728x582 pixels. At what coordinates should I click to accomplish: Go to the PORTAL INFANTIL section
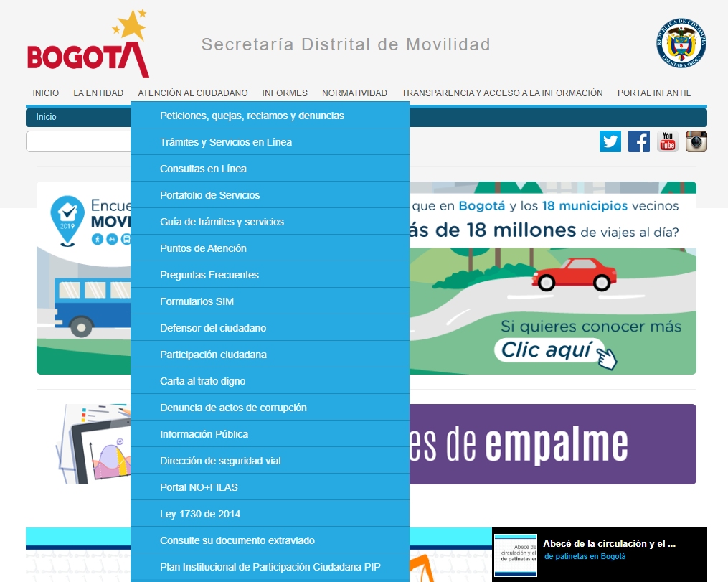(x=653, y=93)
